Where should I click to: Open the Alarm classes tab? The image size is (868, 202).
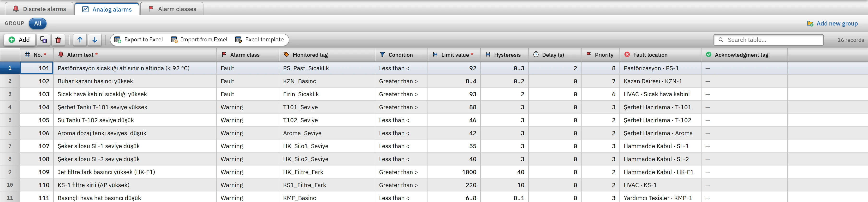tap(172, 9)
